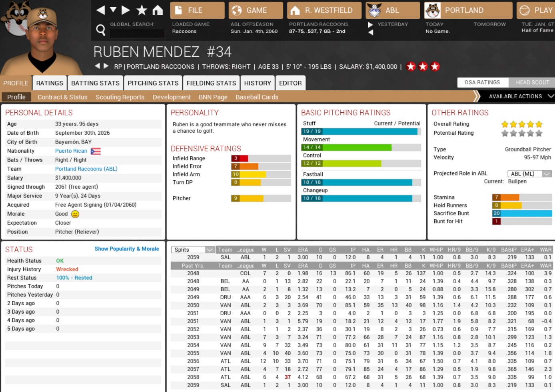Switch ratings to OSA Ratings
Viewport: 555px width, 392px height.
tap(482, 82)
